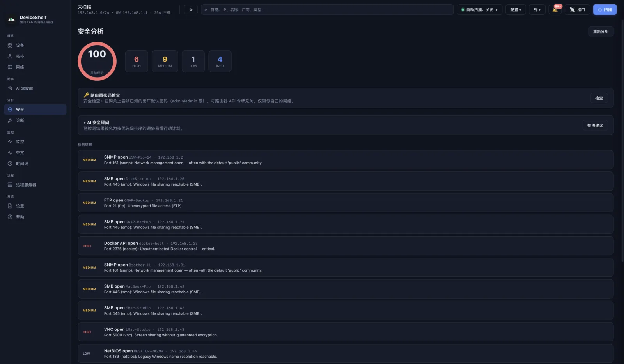Image resolution: width=624 pixels, height=364 pixels.
Task: Open the 设备 devices grid icon
Action: tap(10, 45)
